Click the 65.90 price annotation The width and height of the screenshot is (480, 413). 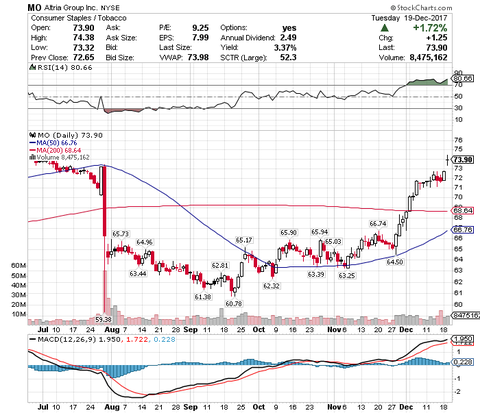(288, 232)
